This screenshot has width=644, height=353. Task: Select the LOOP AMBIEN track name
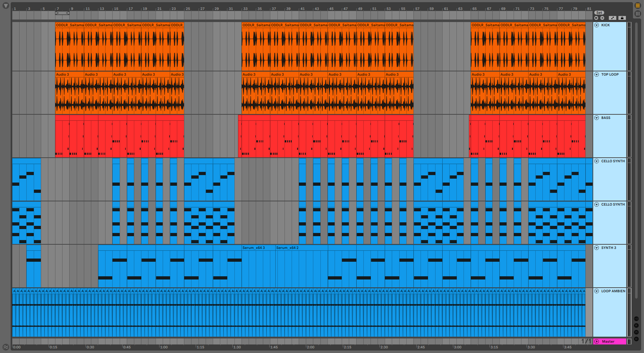pos(613,291)
